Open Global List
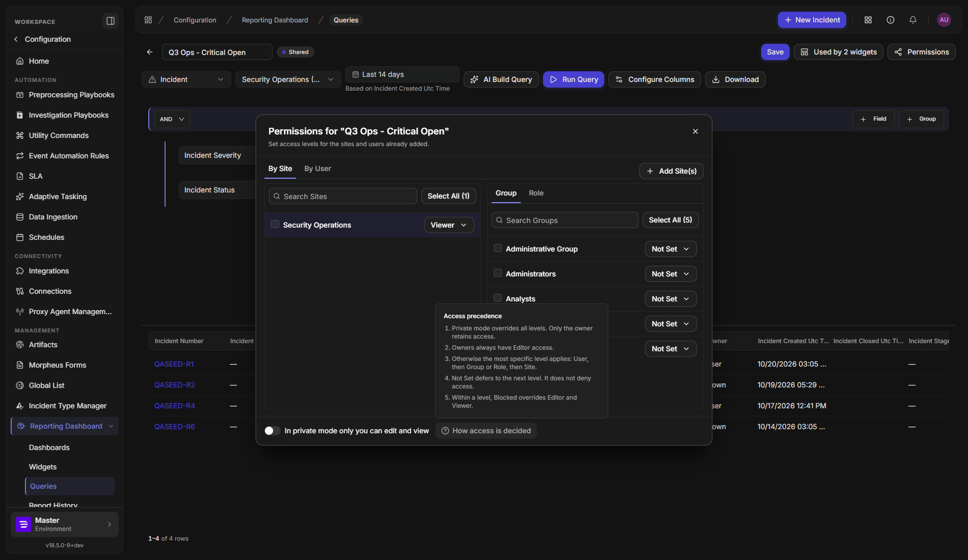The image size is (968, 560). 65,385
